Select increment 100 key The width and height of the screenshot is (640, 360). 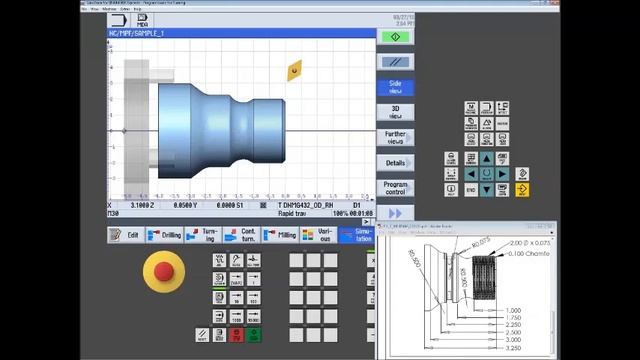coord(253,298)
